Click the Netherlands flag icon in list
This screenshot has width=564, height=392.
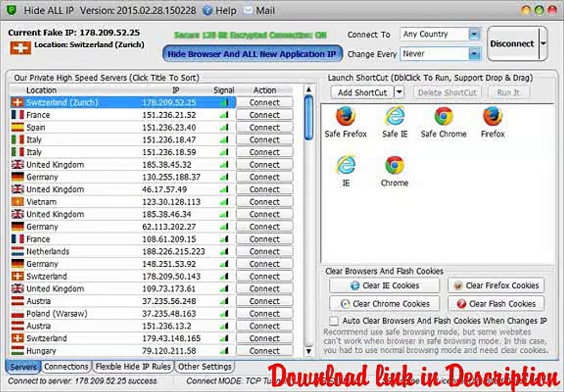tap(17, 252)
